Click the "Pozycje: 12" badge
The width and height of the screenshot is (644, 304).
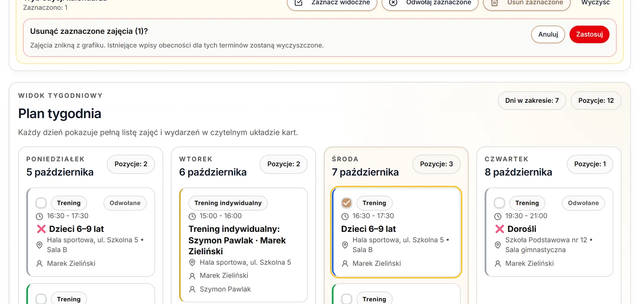tap(596, 100)
